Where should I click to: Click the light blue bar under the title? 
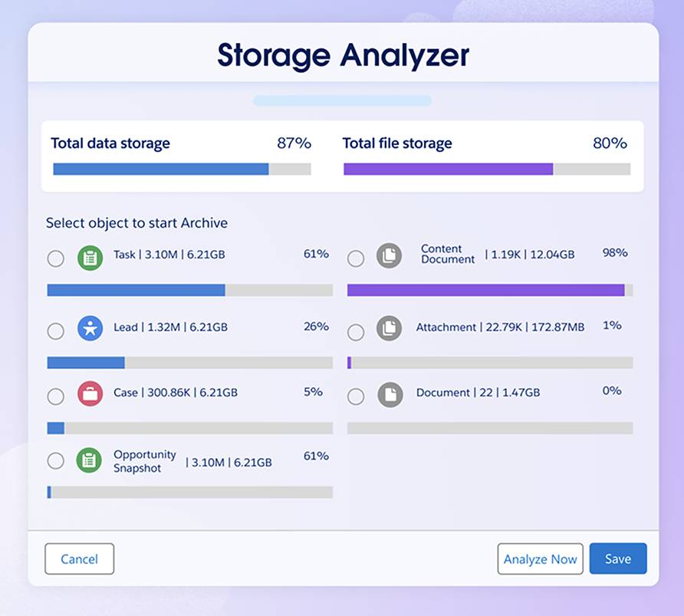[x=343, y=100]
